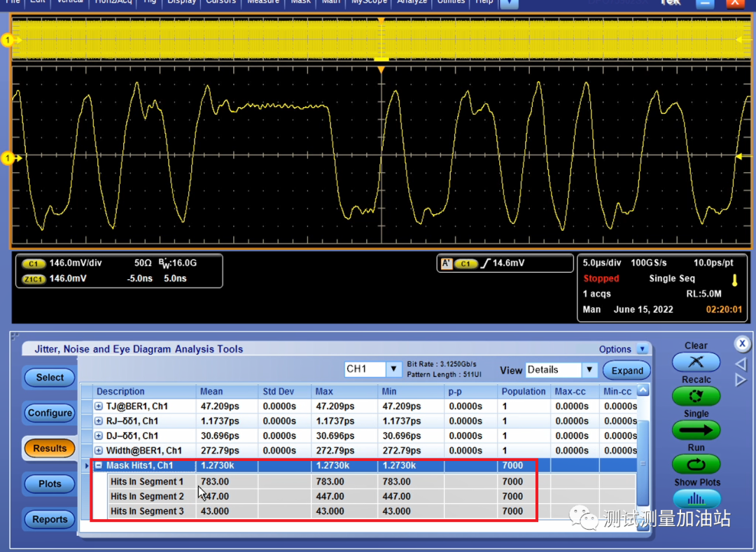Open the Measure menu
756x552 pixels.
[262, 2]
